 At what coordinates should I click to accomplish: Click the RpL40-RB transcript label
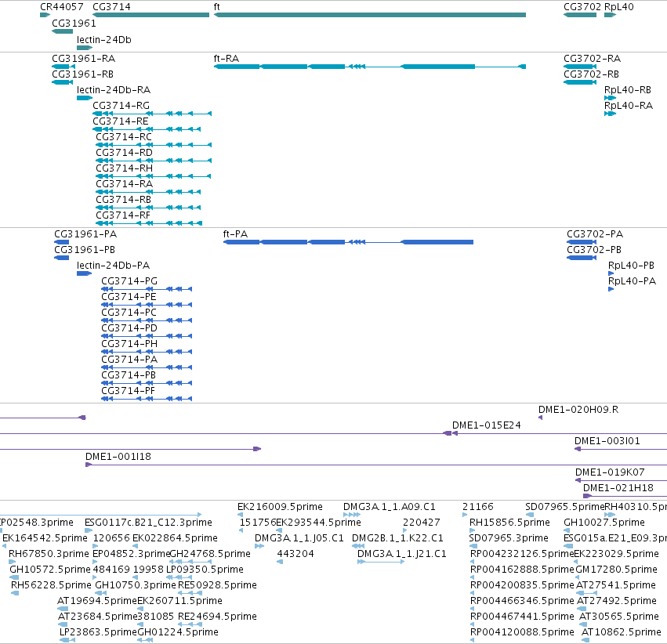[x=628, y=90]
